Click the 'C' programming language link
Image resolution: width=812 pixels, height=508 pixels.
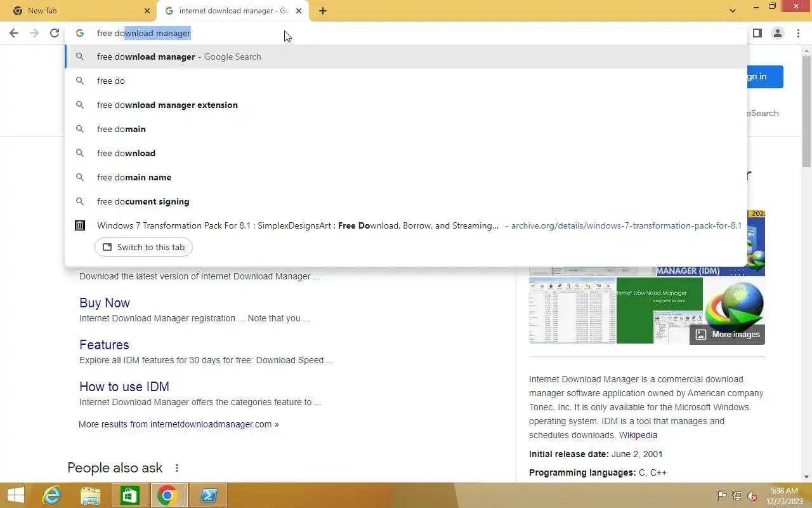click(x=642, y=472)
